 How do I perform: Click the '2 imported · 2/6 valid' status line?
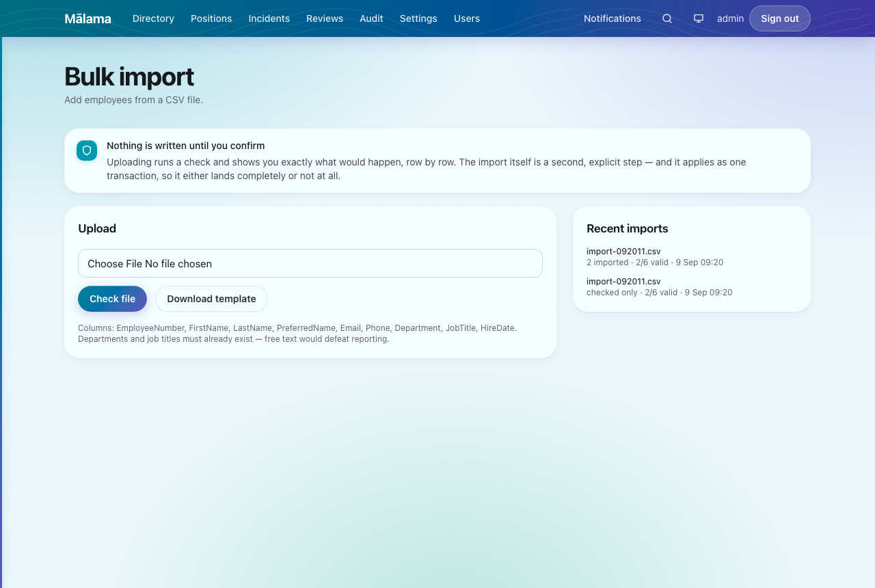point(655,263)
